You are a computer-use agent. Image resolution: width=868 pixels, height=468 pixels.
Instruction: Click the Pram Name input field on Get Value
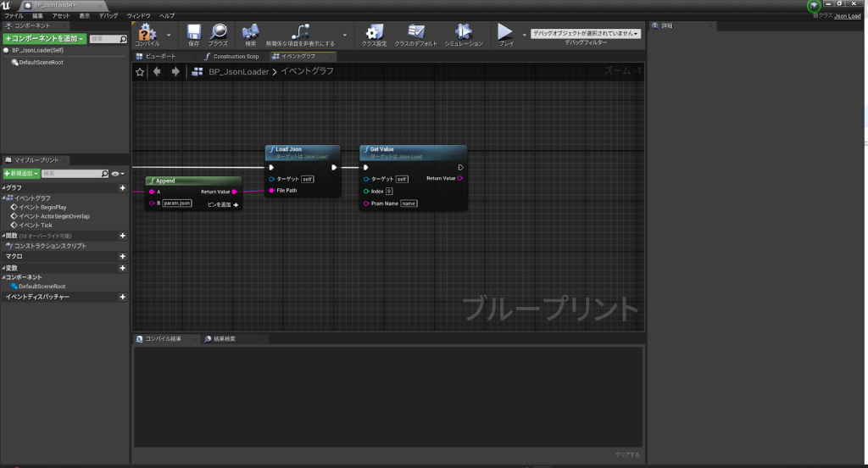point(409,203)
